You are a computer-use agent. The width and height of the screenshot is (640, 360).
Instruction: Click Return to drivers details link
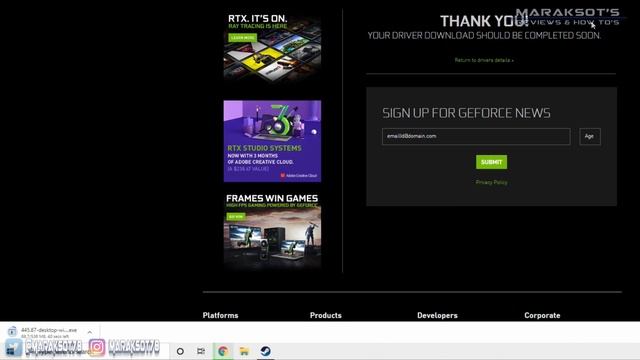484,60
